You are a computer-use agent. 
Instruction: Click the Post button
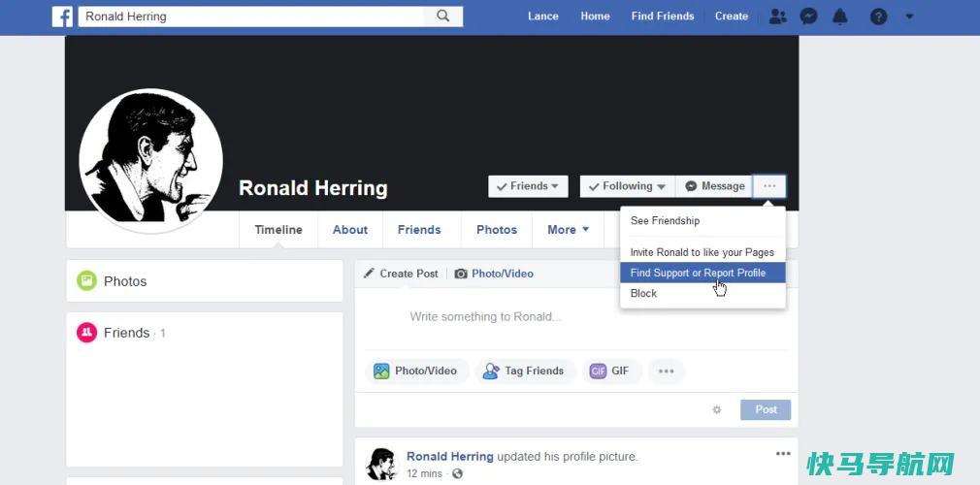(x=766, y=409)
